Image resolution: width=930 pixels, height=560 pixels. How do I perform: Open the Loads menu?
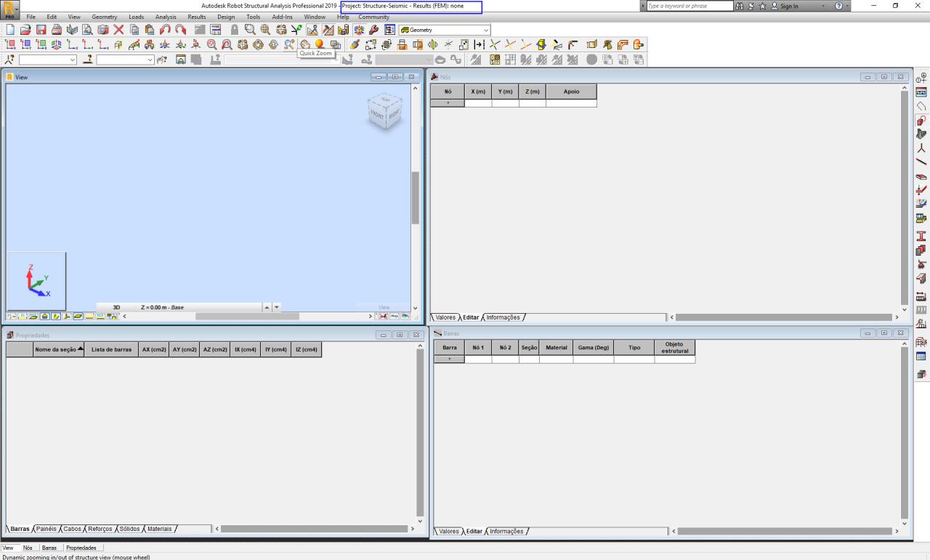pos(137,17)
